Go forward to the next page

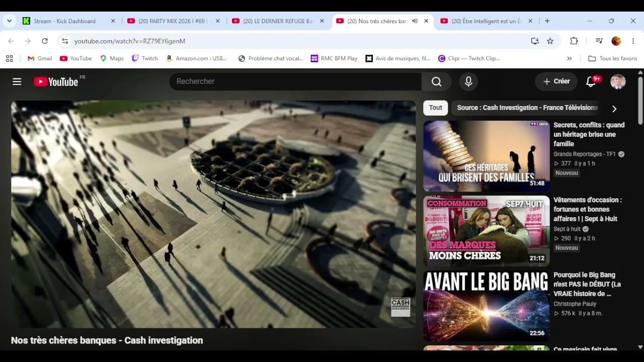tap(28, 41)
